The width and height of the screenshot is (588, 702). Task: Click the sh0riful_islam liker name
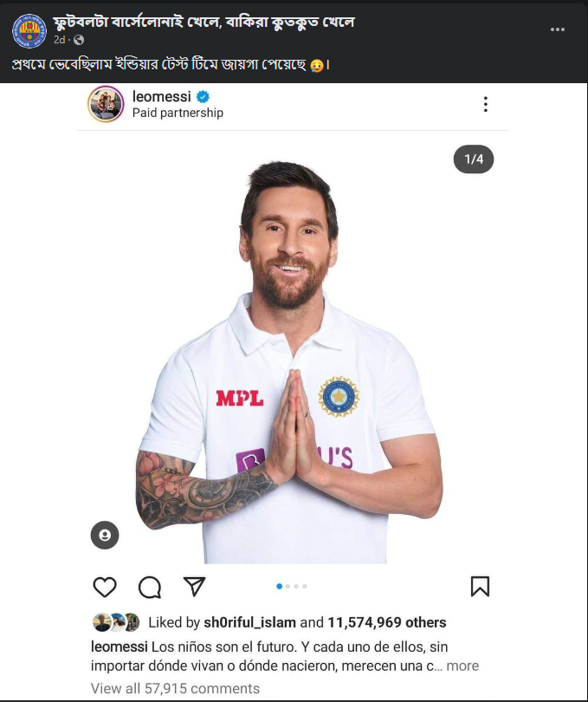coord(249,622)
